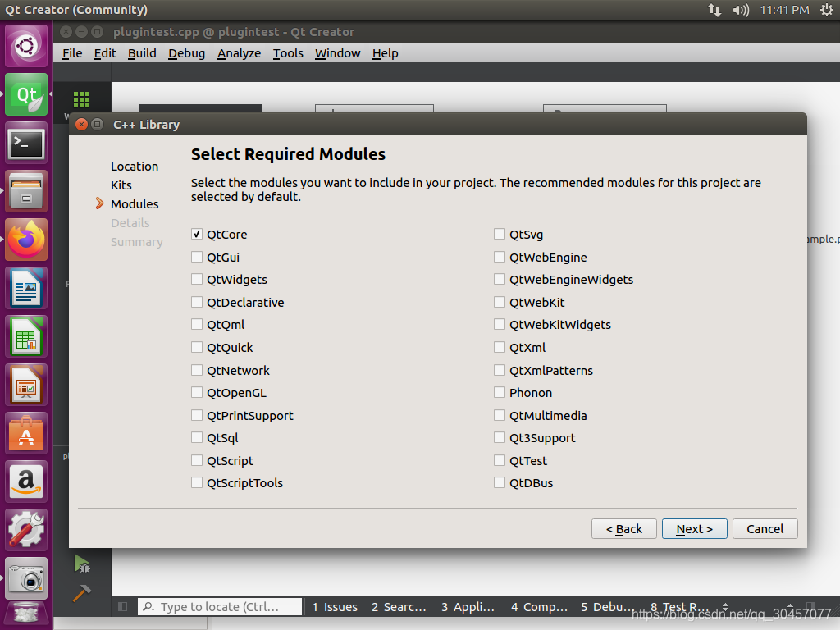Enable Qt3Support checkbox
The width and height of the screenshot is (840, 630).
500,438
